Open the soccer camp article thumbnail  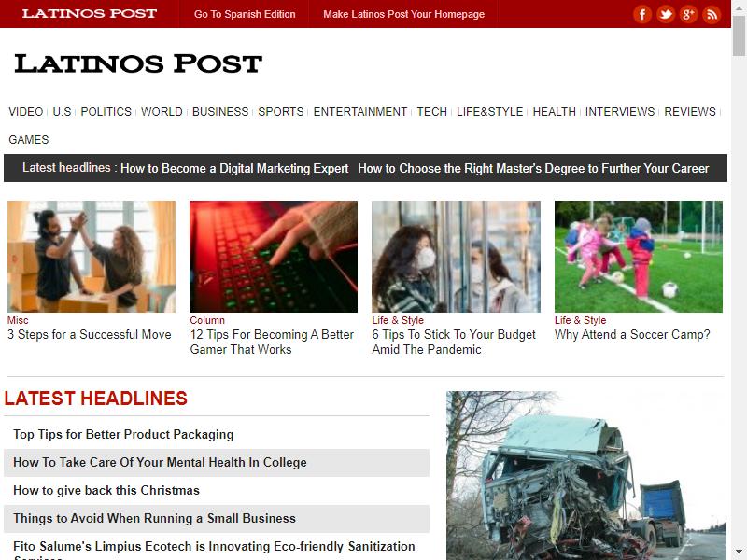639,257
